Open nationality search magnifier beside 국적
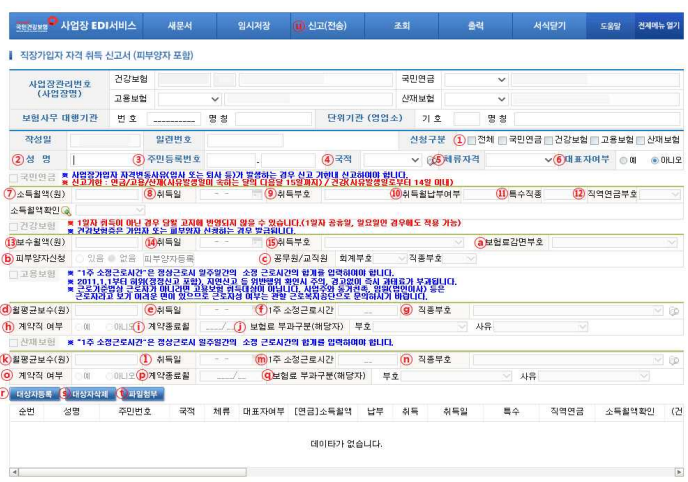 [431, 161]
